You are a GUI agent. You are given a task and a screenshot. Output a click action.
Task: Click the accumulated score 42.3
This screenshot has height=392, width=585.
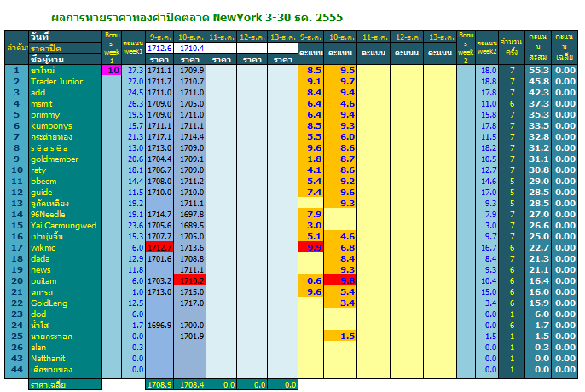pyautogui.click(x=538, y=93)
